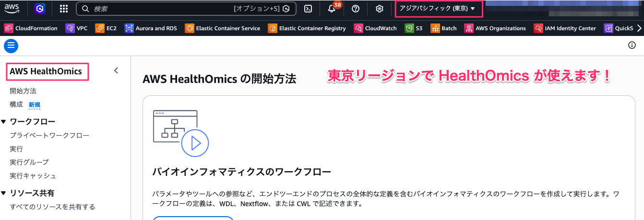Click the QuickSight shortcut icon

coord(608,28)
